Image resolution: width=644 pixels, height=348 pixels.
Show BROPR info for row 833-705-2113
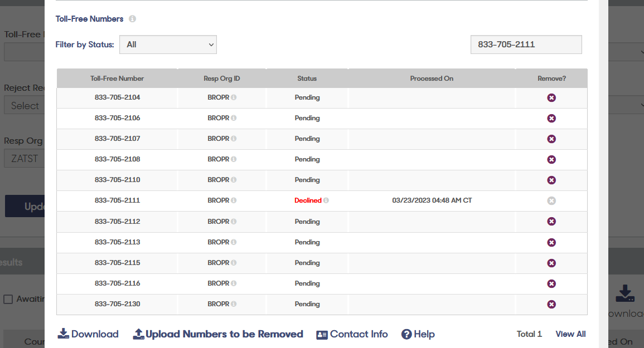click(234, 242)
